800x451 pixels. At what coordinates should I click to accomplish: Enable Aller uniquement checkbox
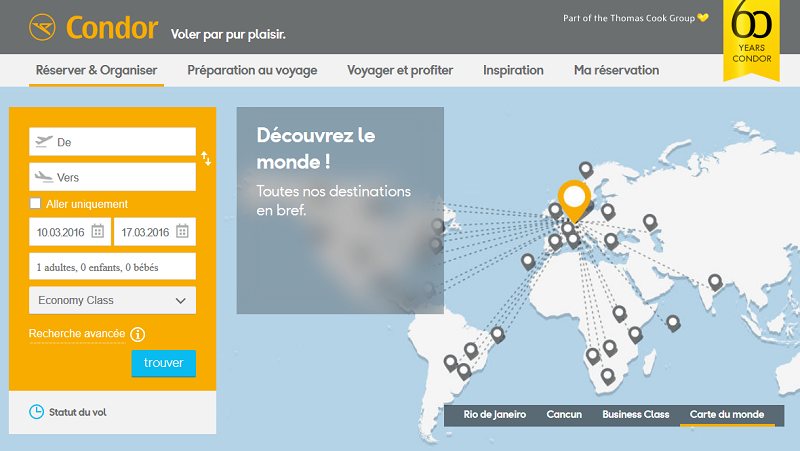pos(35,203)
